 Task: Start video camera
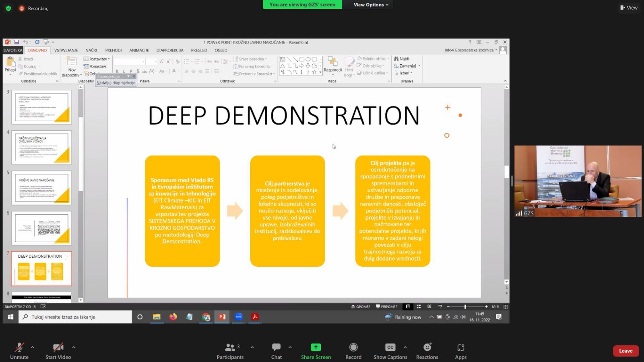(58, 347)
